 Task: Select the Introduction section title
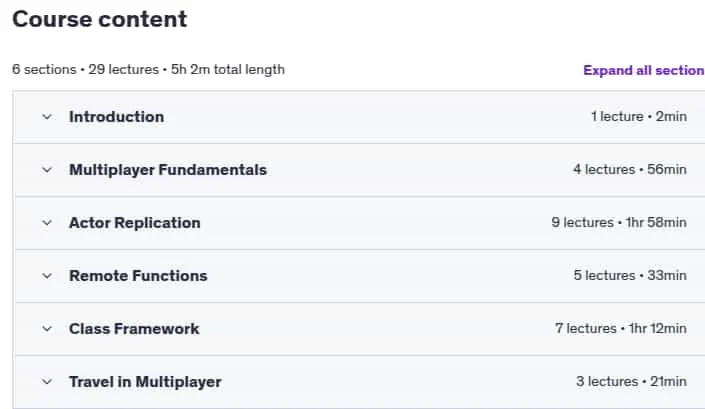coord(116,117)
